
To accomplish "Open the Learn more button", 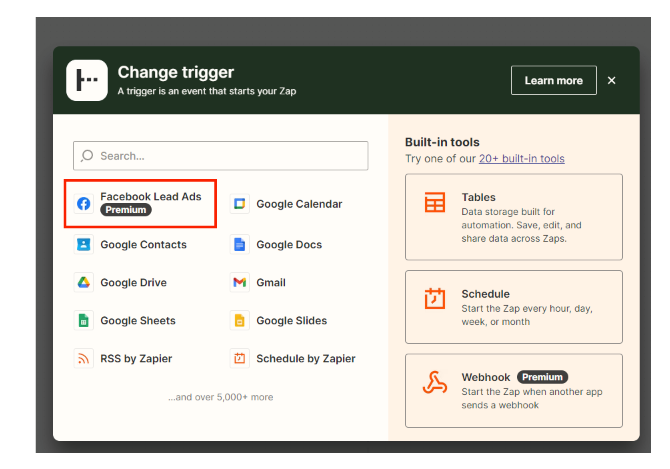I will [554, 80].
